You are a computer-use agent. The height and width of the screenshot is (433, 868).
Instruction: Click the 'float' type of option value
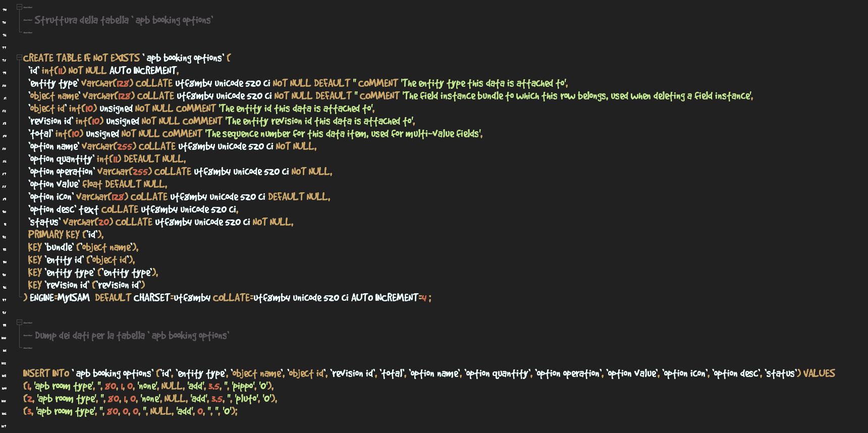[x=92, y=184]
